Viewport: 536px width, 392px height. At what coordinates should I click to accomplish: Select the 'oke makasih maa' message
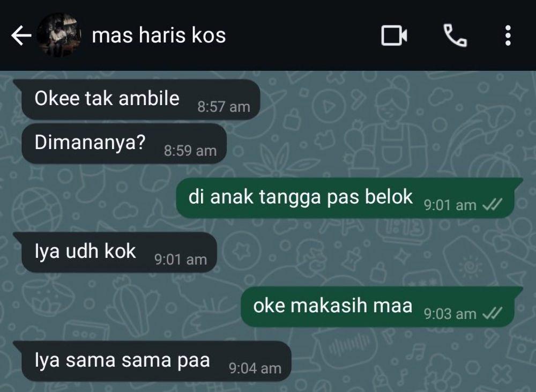pyautogui.click(x=382, y=307)
